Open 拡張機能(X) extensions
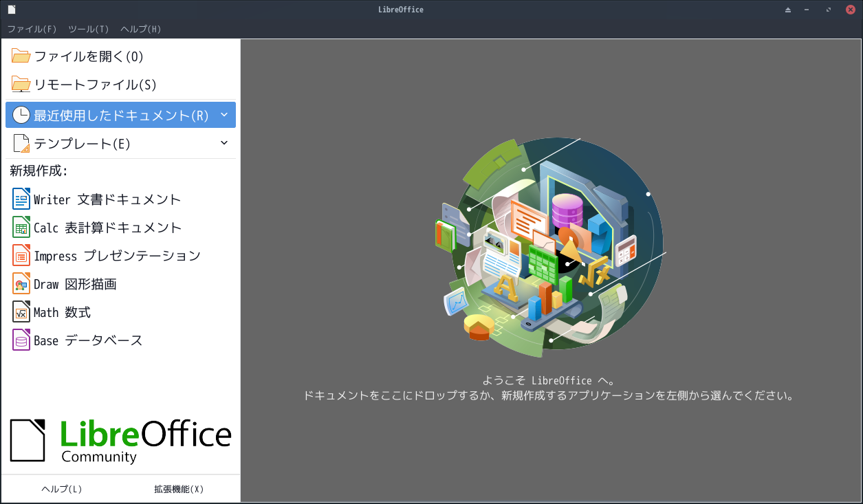The height and width of the screenshot is (504, 863). (x=179, y=489)
